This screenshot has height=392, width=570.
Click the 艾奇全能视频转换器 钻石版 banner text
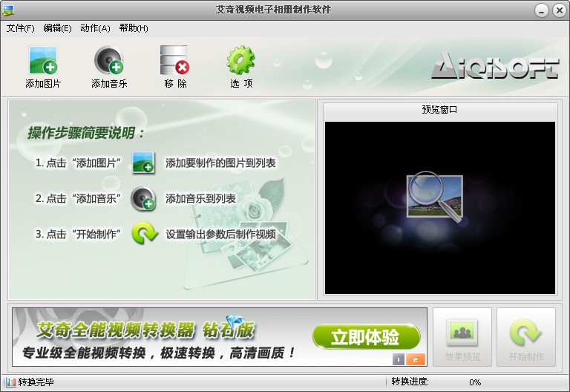145,330
